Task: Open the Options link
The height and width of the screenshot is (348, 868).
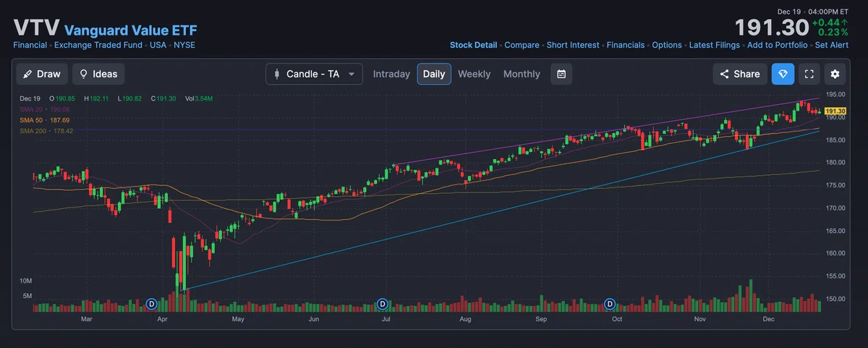Action: 667,45
